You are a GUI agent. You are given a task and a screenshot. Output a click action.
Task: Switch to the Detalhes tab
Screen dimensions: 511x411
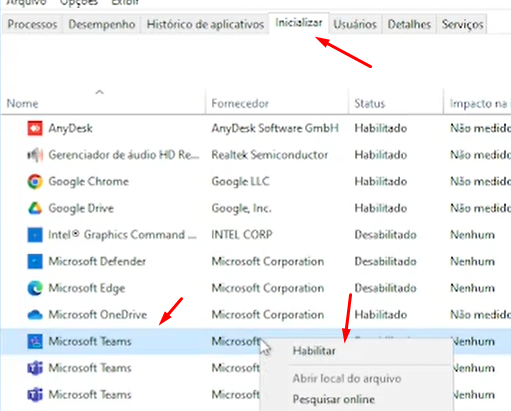(x=409, y=24)
